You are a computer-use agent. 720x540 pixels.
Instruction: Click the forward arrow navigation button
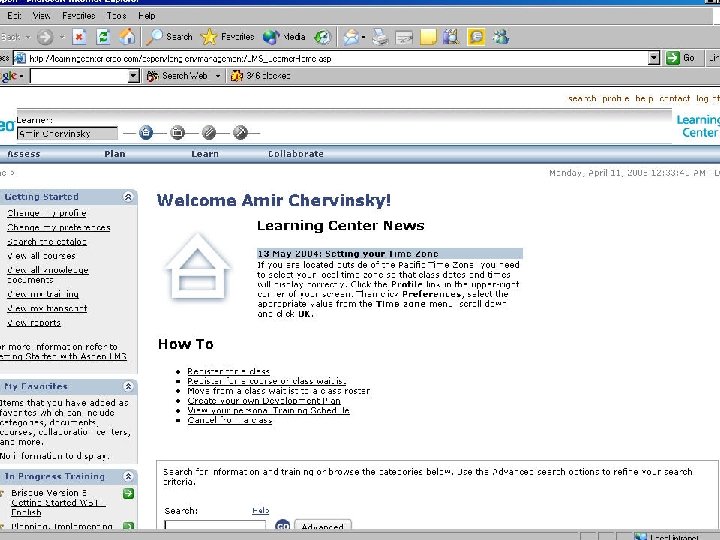click(45, 37)
